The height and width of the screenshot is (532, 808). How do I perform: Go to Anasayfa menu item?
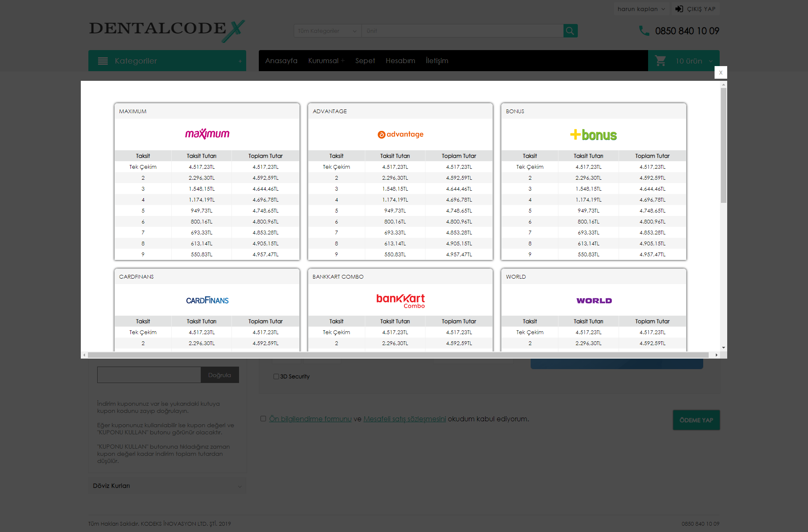281,61
